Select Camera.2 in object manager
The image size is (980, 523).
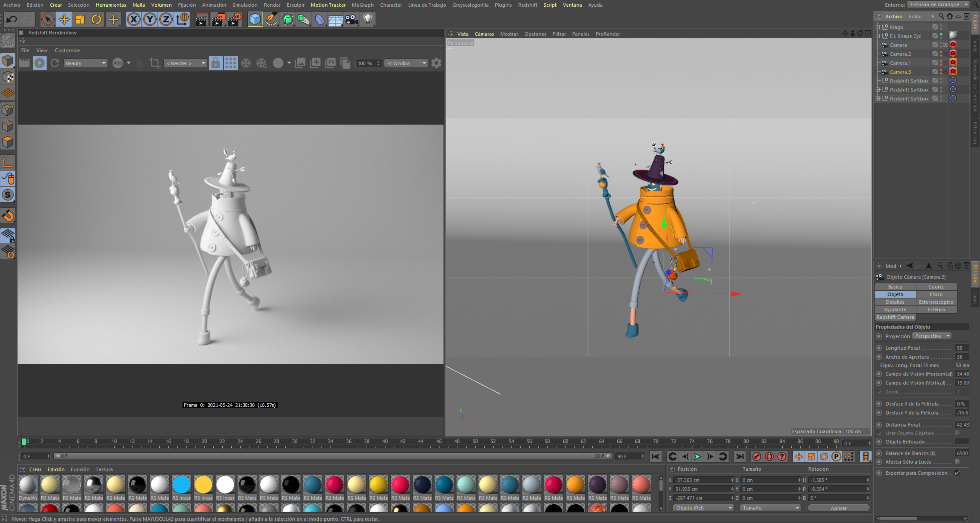click(900, 54)
